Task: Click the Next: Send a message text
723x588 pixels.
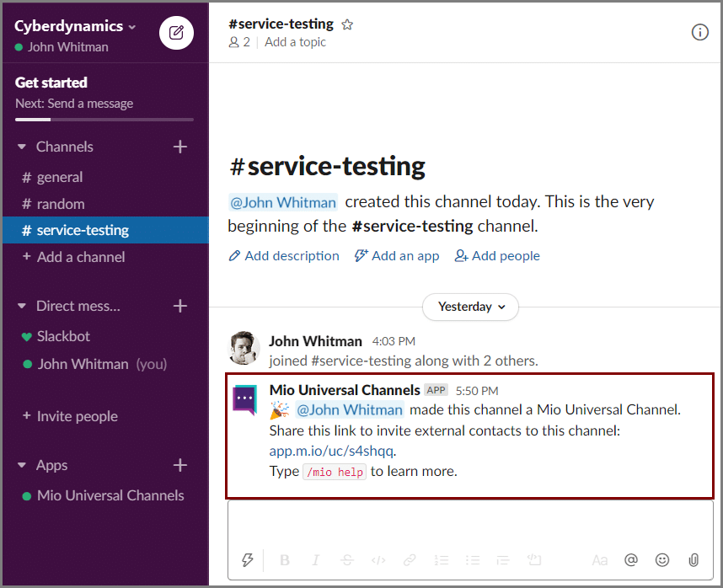Action: (74, 104)
